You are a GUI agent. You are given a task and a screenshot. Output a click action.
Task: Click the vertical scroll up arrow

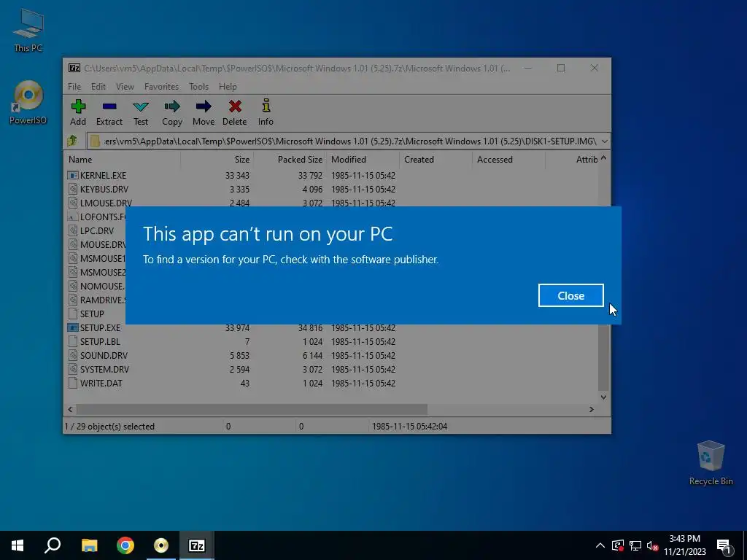(x=603, y=158)
